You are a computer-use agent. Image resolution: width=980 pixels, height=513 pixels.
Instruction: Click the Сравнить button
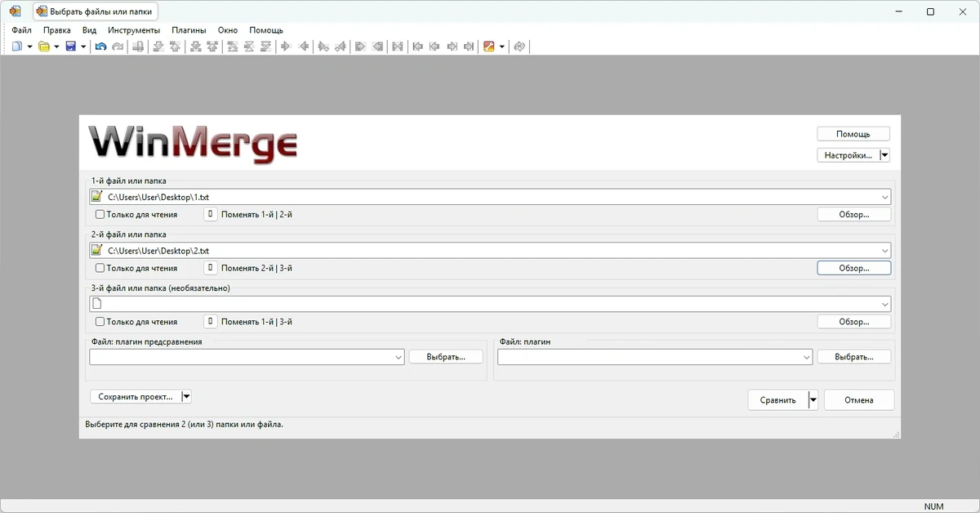coord(777,400)
